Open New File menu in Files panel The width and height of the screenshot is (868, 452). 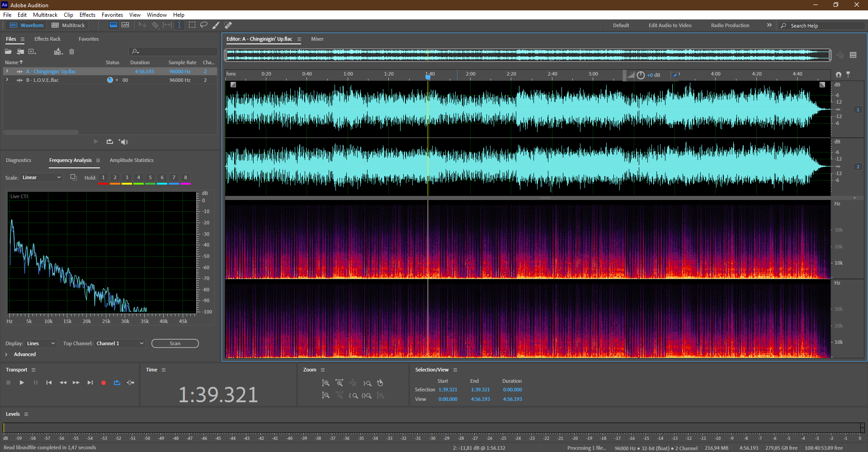(32, 52)
